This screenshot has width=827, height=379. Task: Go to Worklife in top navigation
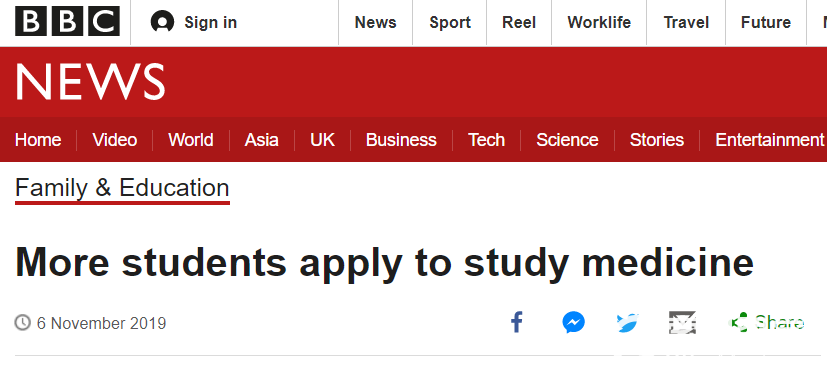tap(599, 22)
